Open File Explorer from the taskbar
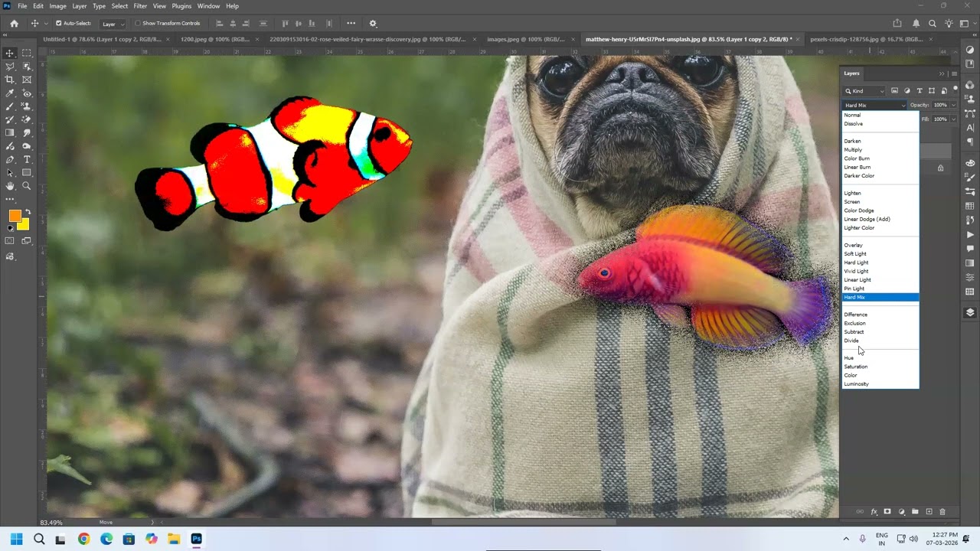This screenshot has height=551, width=980. [174, 539]
